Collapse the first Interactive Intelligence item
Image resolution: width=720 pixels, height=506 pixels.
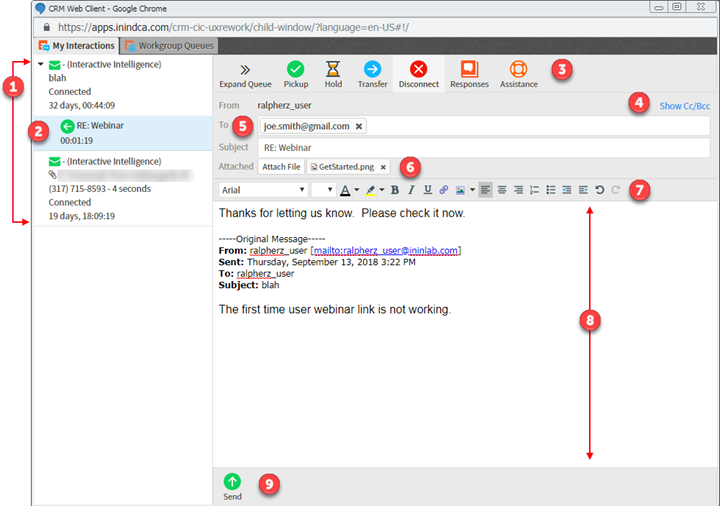click(x=39, y=65)
